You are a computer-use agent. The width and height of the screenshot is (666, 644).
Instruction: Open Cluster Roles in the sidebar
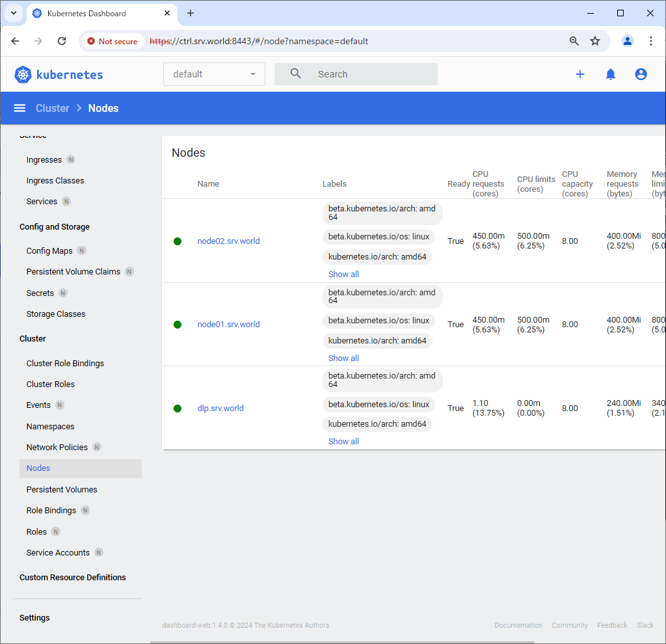click(x=51, y=384)
